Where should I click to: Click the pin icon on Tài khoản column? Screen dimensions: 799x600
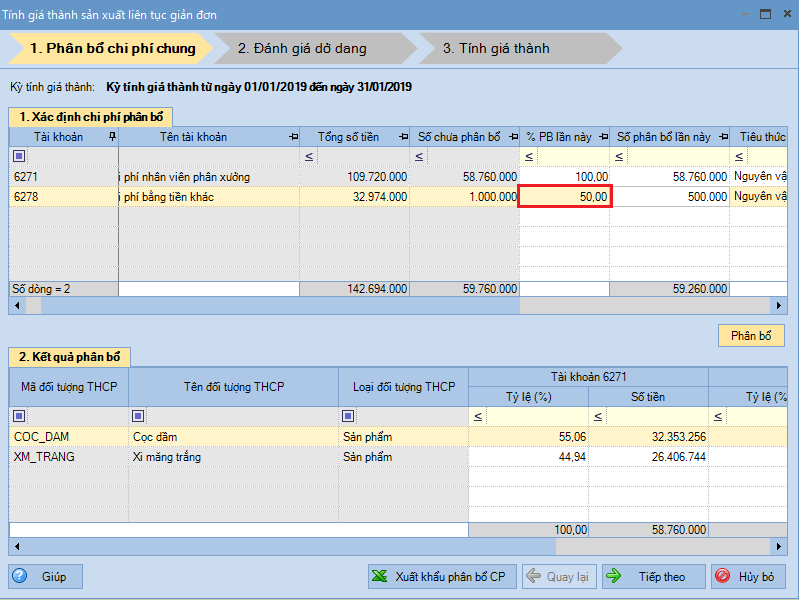tap(112, 137)
